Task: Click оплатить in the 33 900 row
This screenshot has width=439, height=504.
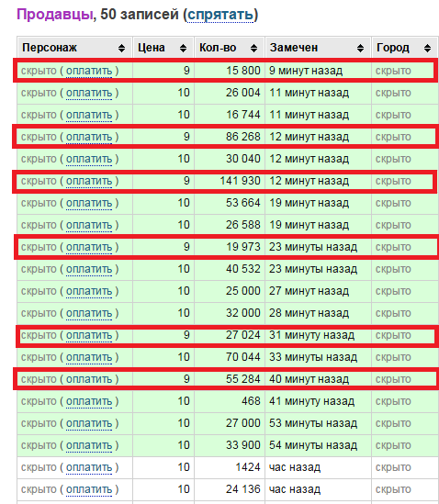Action: click(89, 445)
